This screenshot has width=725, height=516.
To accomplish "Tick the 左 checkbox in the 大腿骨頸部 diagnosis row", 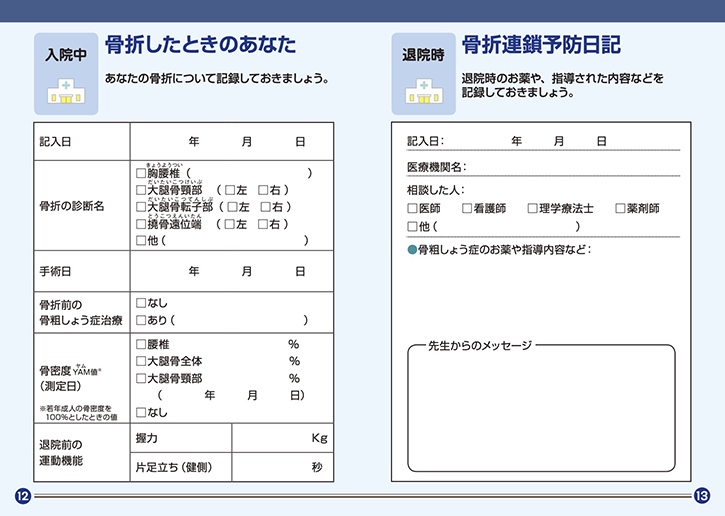I will point(230,190).
